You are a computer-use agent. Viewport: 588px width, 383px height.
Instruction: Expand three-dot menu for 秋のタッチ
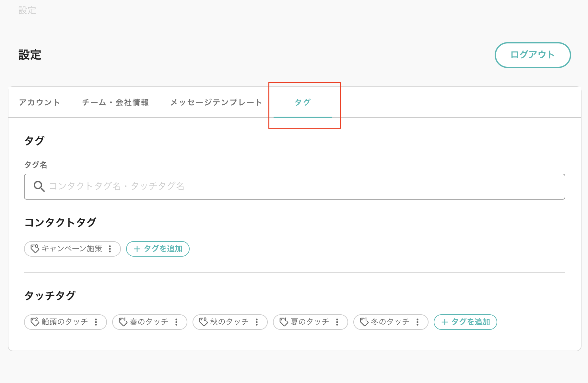257,322
